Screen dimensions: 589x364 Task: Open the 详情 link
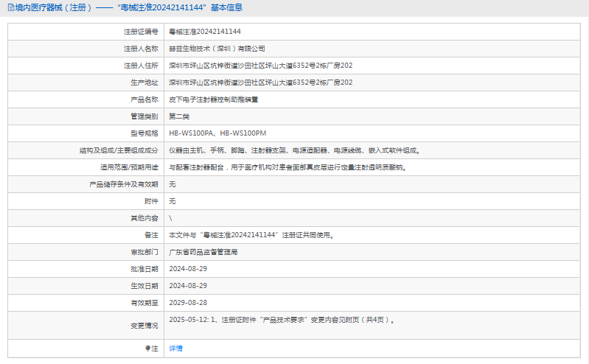pyautogui.click(x=175, y=349)
